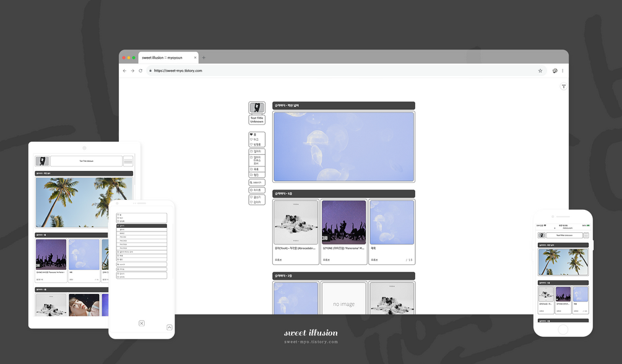Close the mobile menu with X icon
Viewport: 622px width, 364px height.
[x=142, y=324]
